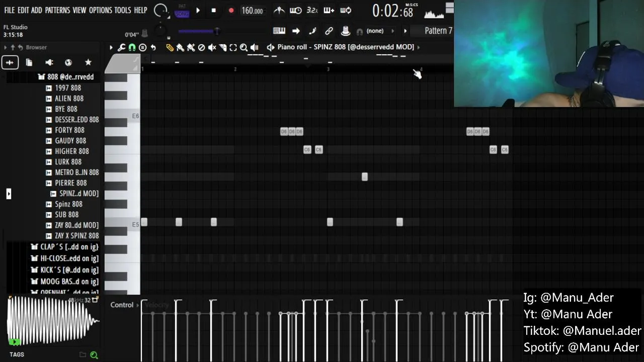The width and height of the screenshot is (644, 362).
Task: Open the PATTERNS menu
Action: click(x=57, y=10)
